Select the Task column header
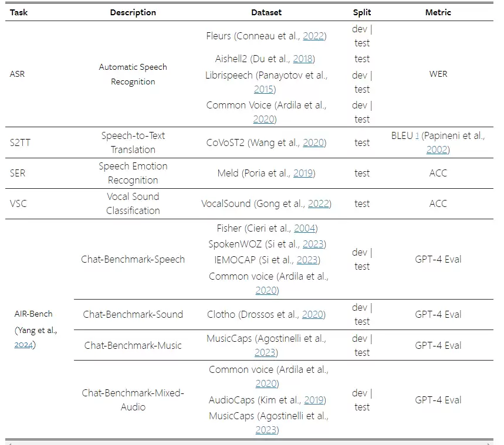The width and height of the screenshot is (504, 445). tap(19, 12)
